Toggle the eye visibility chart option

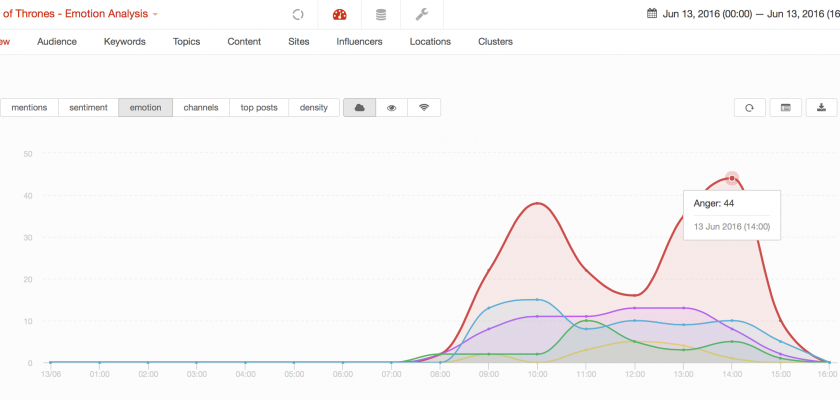(392, 108)
